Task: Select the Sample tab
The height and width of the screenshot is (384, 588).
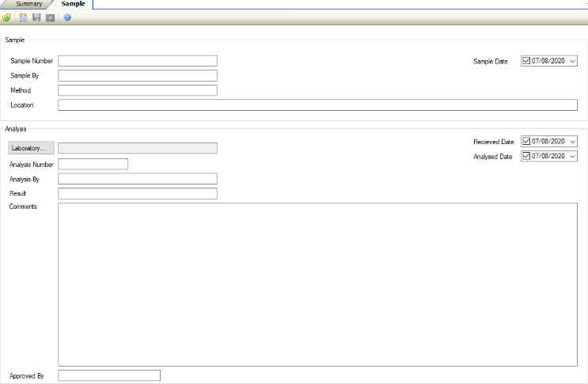Action: (x=73, y=4)
